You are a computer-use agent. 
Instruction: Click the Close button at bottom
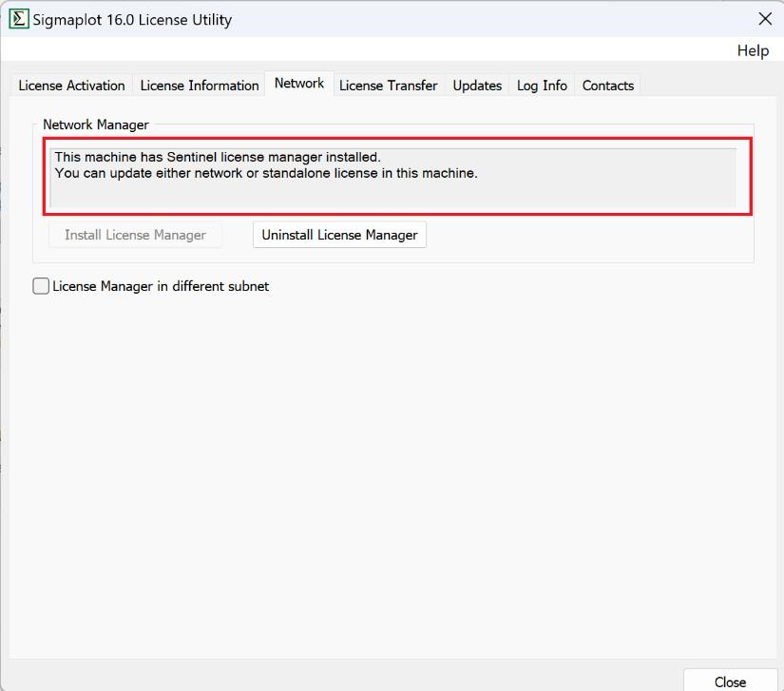[730, 681]
